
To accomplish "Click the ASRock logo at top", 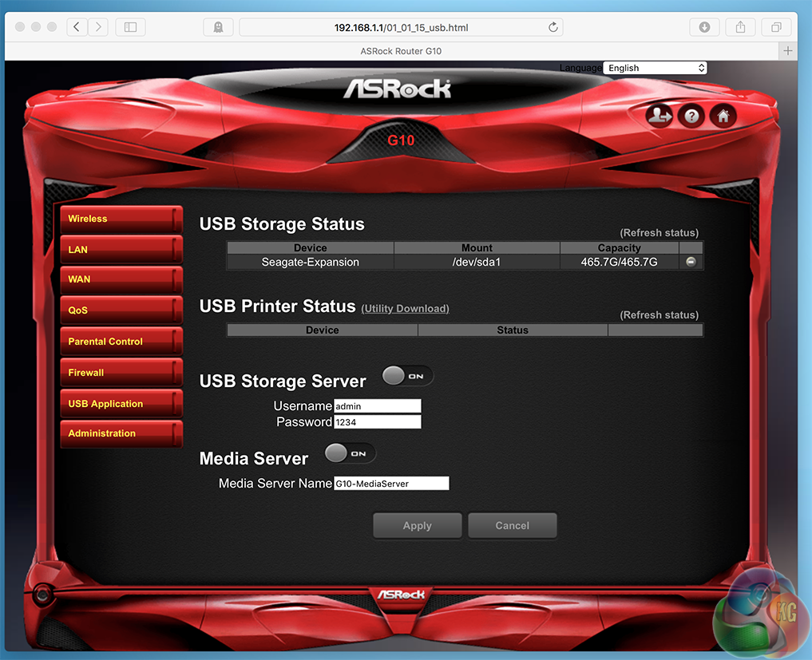I will [x=397, y=89].
